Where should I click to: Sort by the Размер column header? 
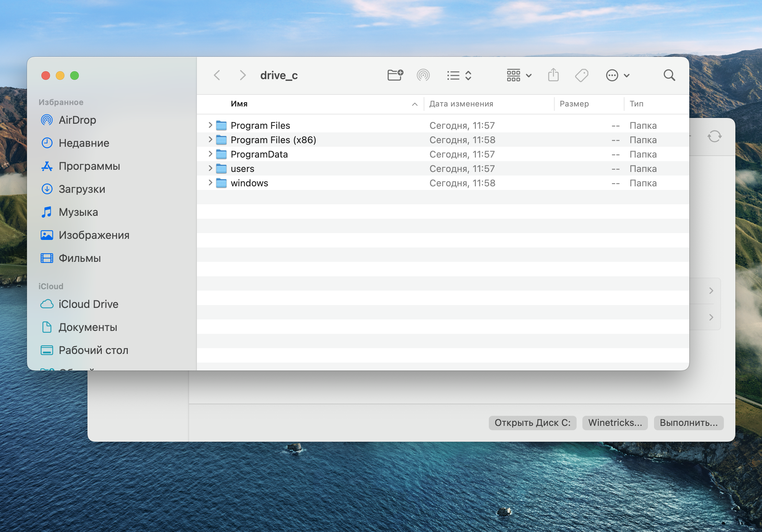(574, 104)
